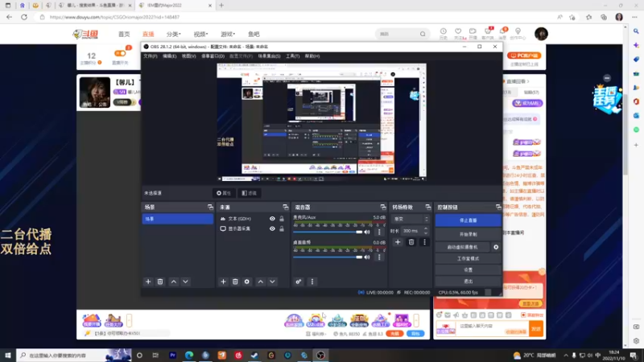Toggle lock on 文本 (GDI+) source
Viewport: 644px width, 362px height.
[281, 219]
